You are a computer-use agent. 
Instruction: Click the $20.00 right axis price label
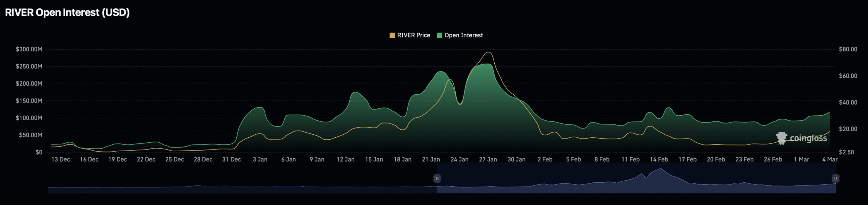click(848, 129)
